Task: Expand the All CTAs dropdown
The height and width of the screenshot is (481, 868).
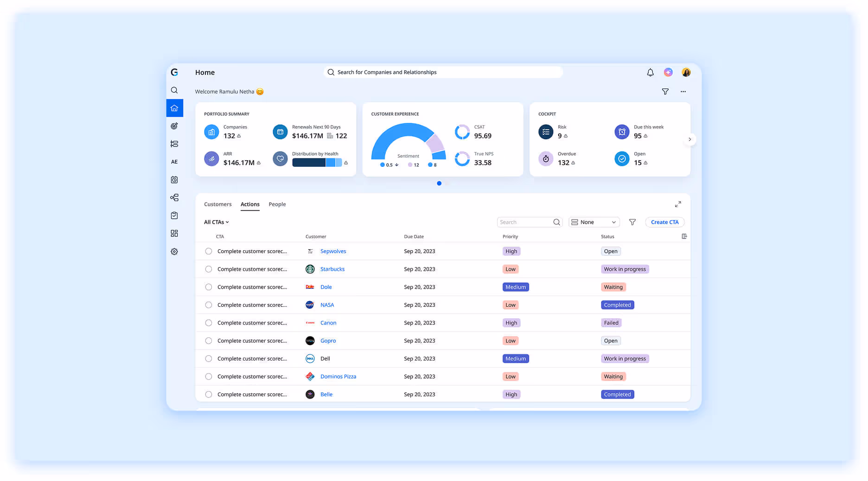Action: pyautogui.click(x=216, y=222)
